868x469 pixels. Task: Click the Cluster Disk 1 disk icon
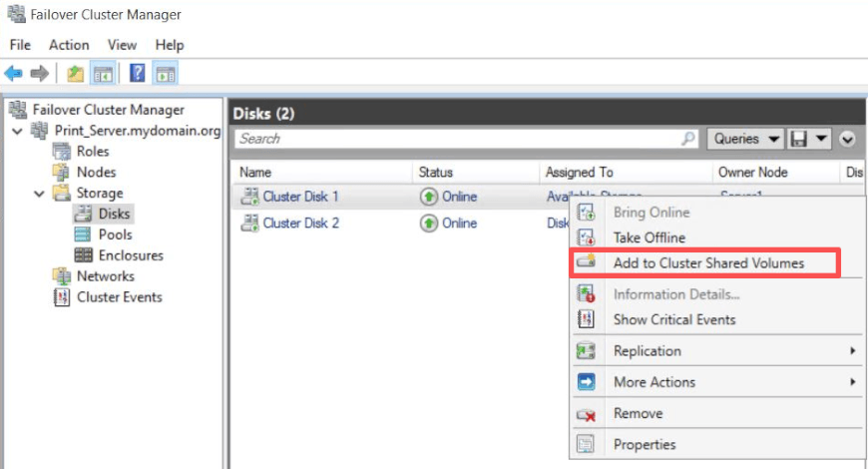(x=249, y=197)
